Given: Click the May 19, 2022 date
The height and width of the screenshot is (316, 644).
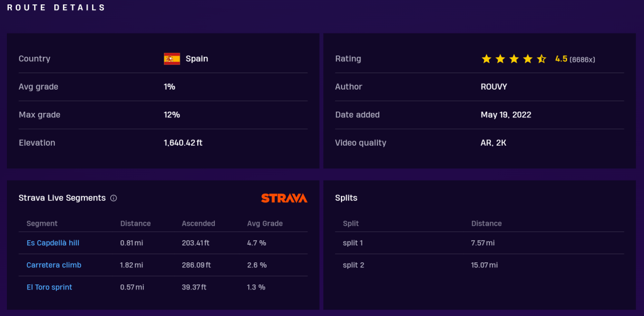Looking at the screenshot, I should [505, 115].
